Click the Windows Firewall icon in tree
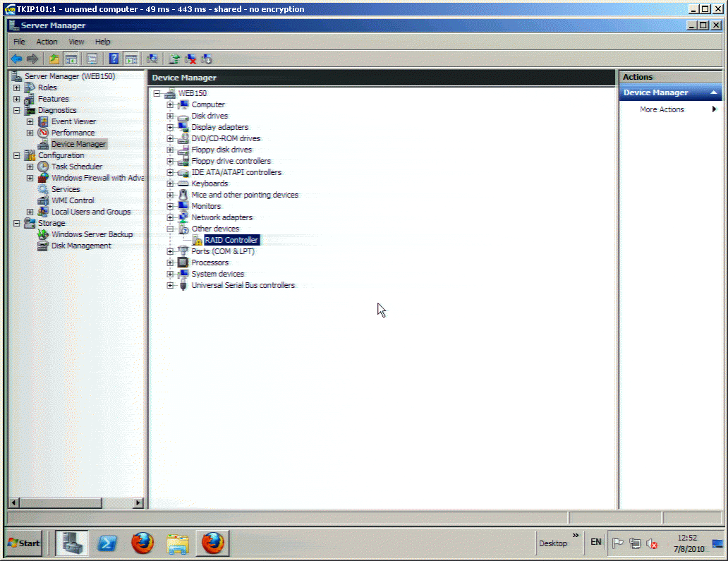728x561 pixels. pyautogui.click(x=43, y=178)
